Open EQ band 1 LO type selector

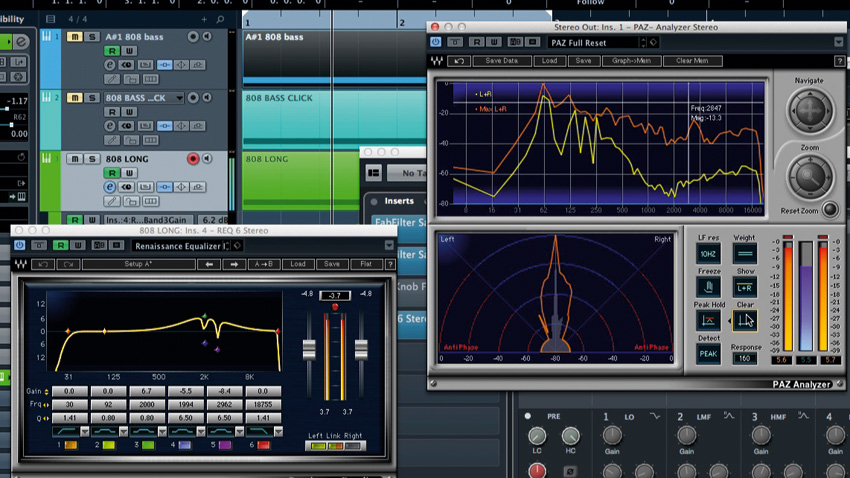point(655,416)
